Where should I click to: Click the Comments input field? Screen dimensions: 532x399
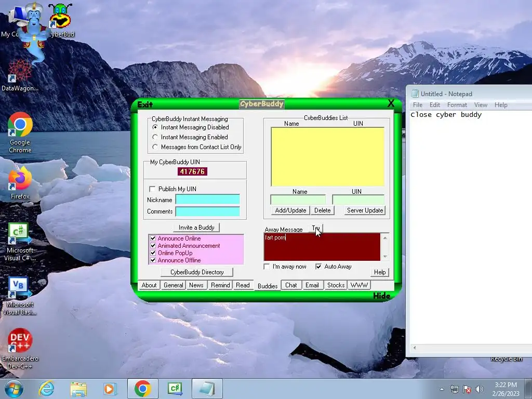(x=208, y=211)
